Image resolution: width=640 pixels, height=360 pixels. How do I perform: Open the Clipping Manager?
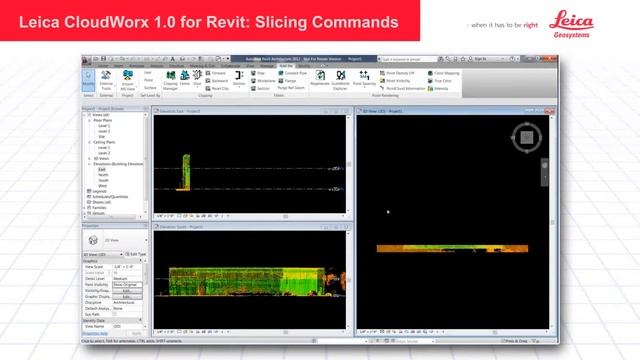(171, 80)
